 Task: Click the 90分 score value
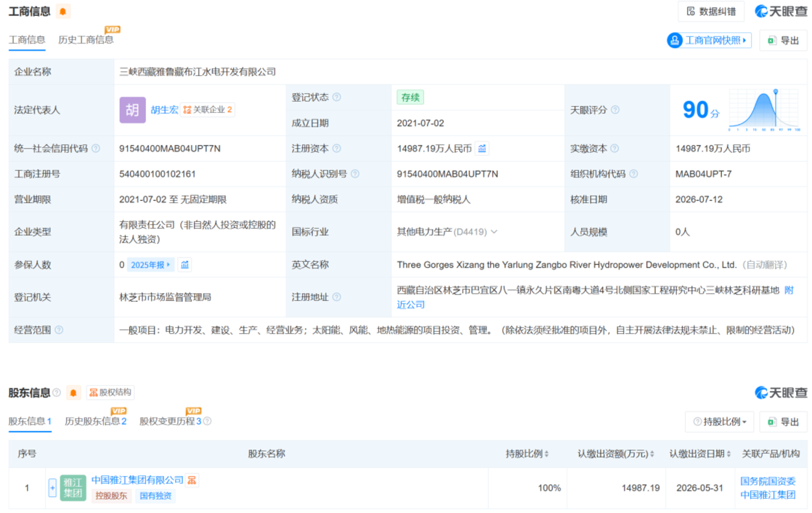(701, 109)
